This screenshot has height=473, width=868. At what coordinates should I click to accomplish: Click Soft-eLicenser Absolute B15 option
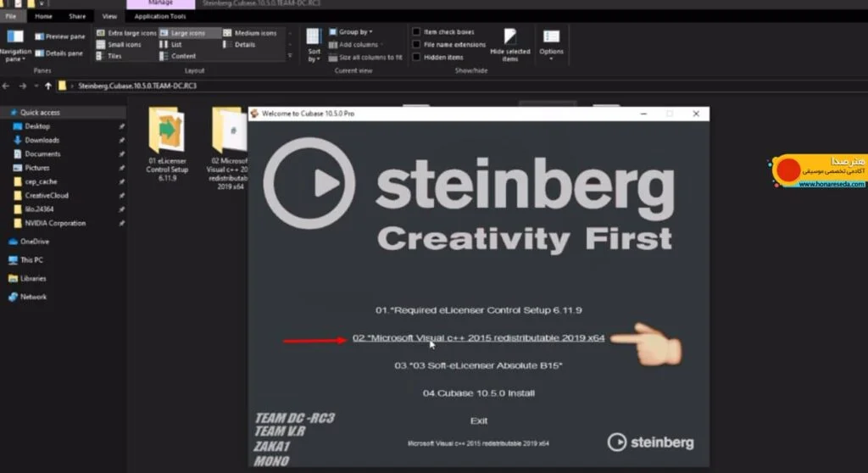coord(478,365)
